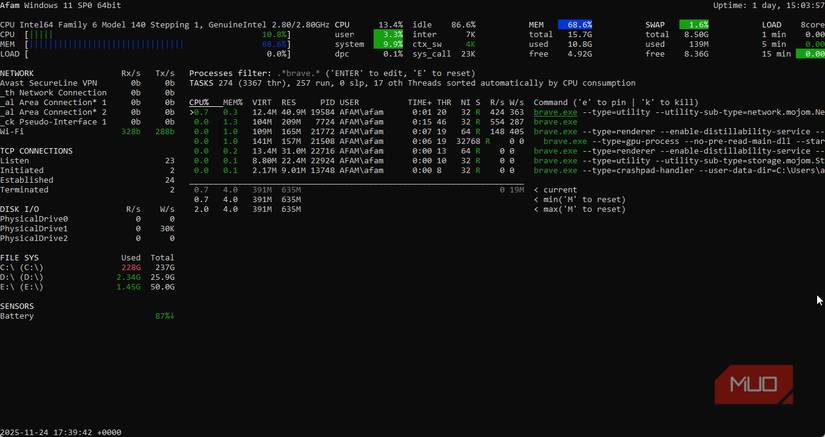Click the timestamp 2025-11-24 17:39:42 at bottom
Viewport: 825px width, 437px height.
[x=61, y=432]
